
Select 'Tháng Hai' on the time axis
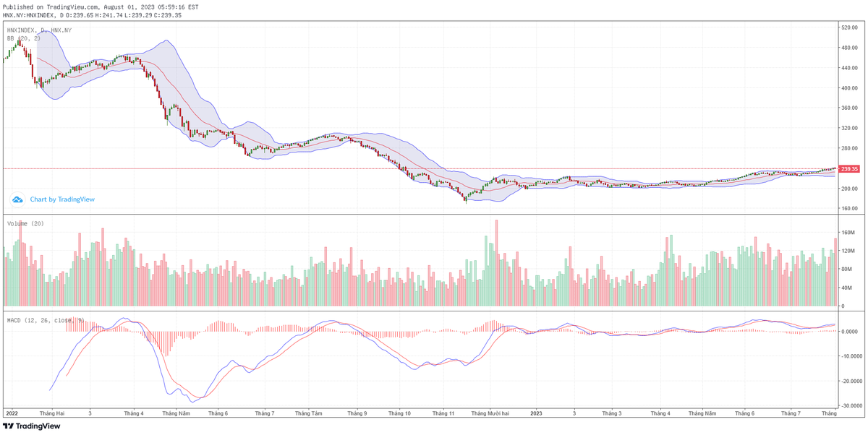52,414
